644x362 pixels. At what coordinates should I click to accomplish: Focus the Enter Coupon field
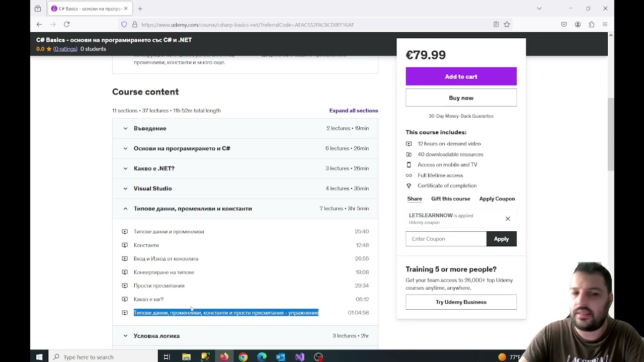(446, 239)
